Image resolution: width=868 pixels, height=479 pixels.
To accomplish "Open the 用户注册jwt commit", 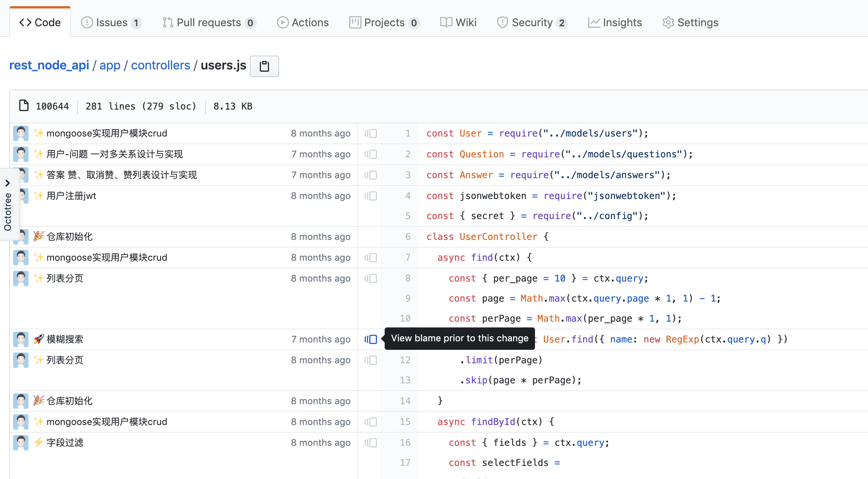I will point(71,196).
